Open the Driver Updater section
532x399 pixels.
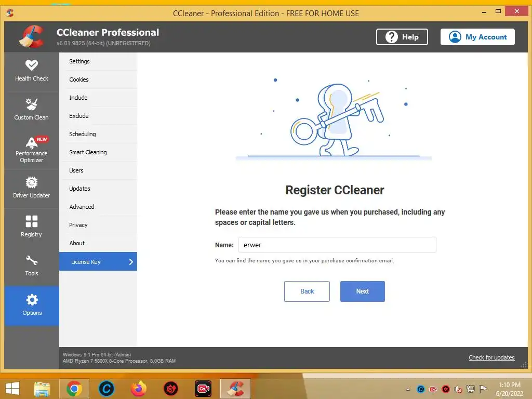coord(32,188)
